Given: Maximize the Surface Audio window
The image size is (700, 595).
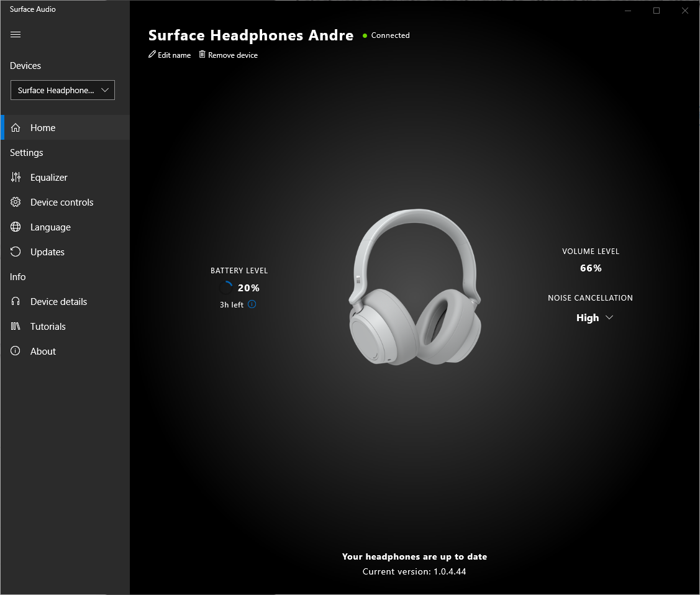Looking at the screenshot, I should pos(656,11).
